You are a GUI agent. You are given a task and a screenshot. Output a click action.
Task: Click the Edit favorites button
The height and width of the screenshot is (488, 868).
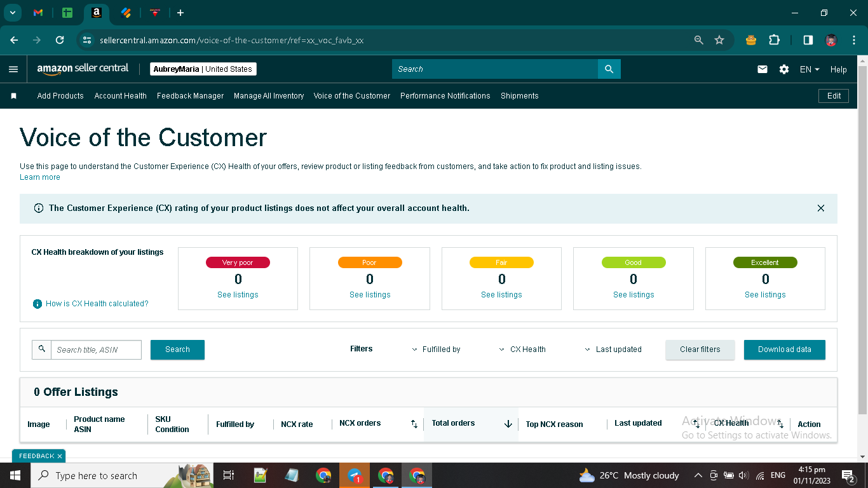pos(834,96)
